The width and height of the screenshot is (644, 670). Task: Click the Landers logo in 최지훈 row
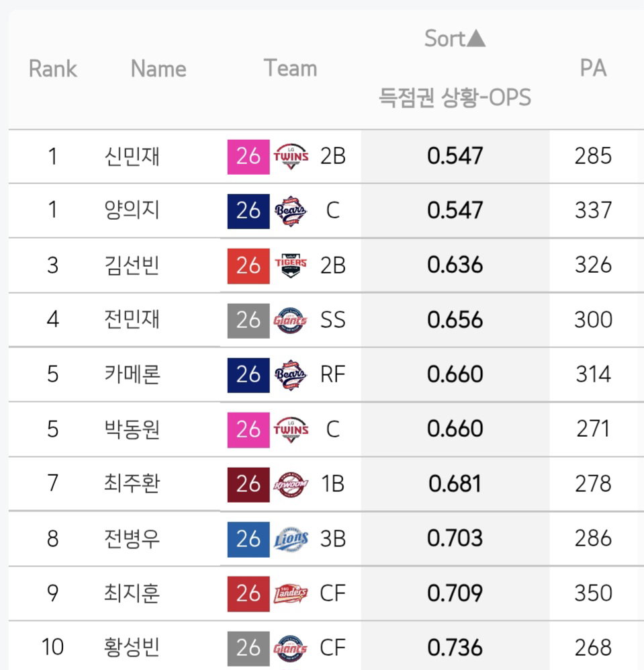tap(291, 593)
